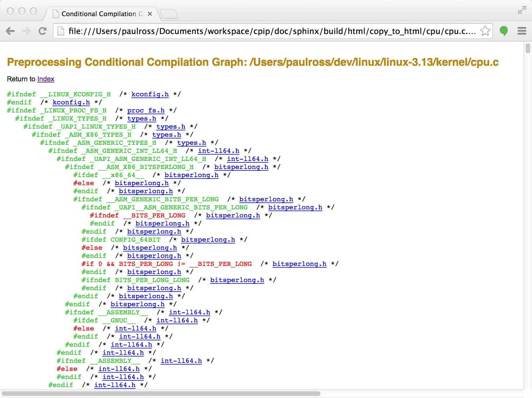
Task: Toggle fullscreen with top-right arrows icon
Action: click(522, 10)
